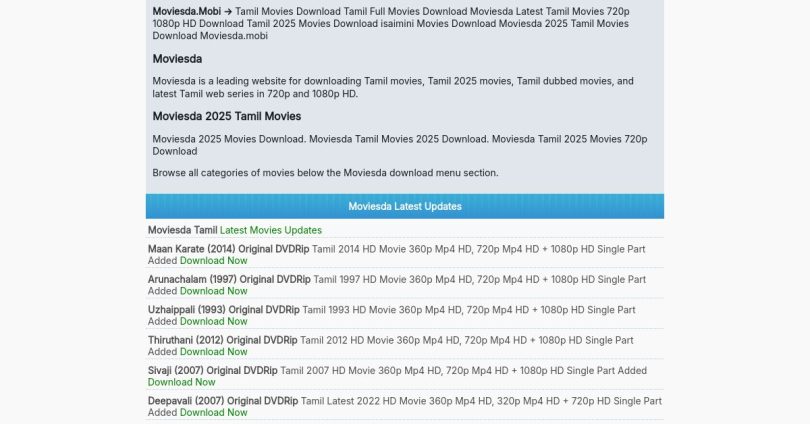This screenshot has height=424, width=810.
Task: Open the 'Latest Movies Updates' link
Action: click(x=271, y=230)
